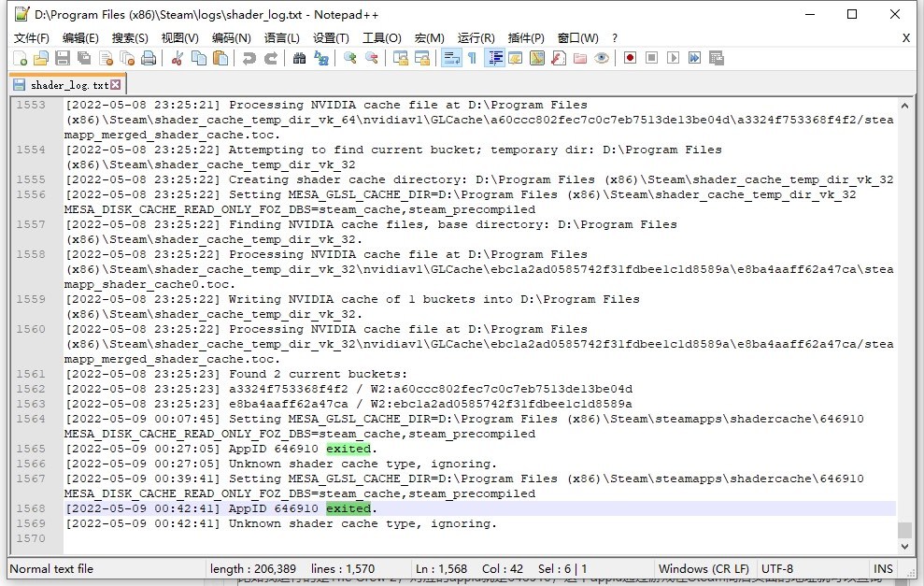The width and height of the screenshot is (924, 586).
Task: Open the 设置(T) menu
Action: click(x=331, y=37)
